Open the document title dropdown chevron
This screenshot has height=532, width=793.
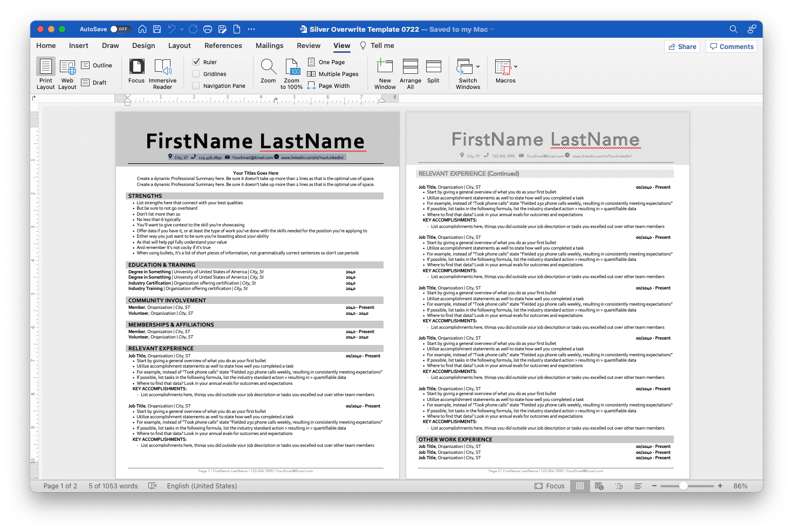pos(492,30)
